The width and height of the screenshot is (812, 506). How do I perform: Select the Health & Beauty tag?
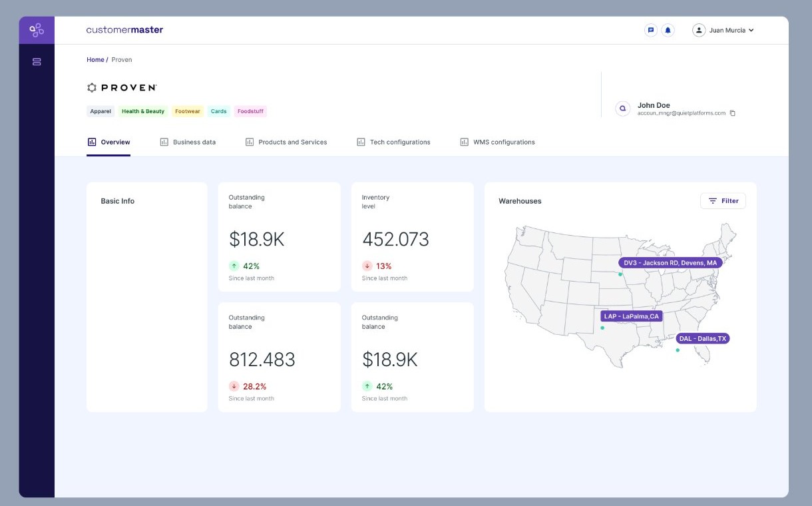[143, 111]
